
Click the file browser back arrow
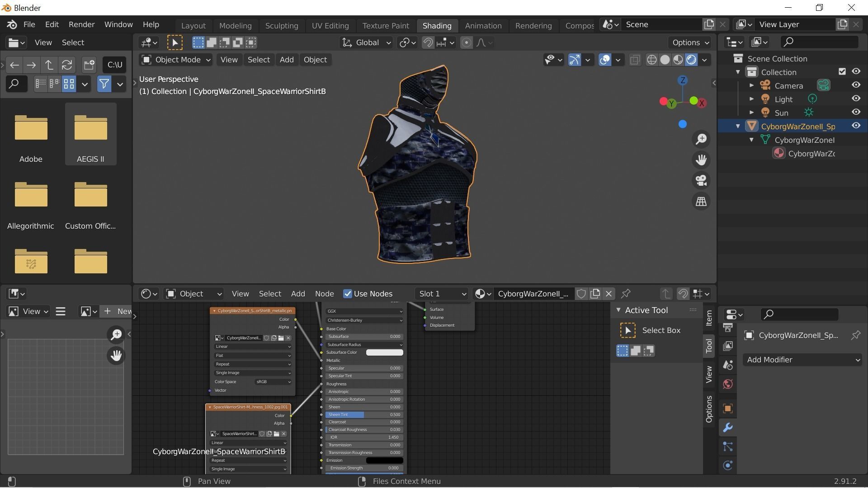pyautogui.click(x=14, y=65)
